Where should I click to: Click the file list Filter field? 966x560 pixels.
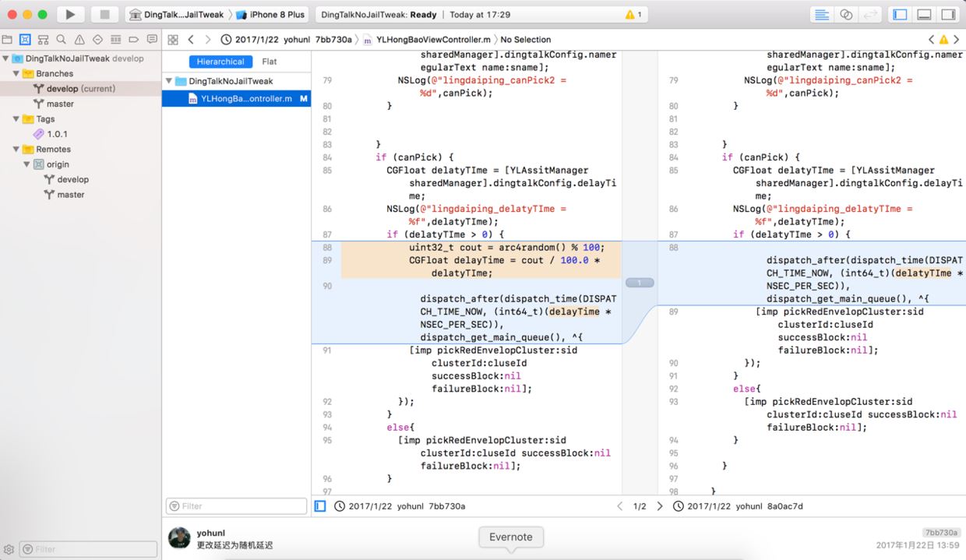click(x=236, y=506)
